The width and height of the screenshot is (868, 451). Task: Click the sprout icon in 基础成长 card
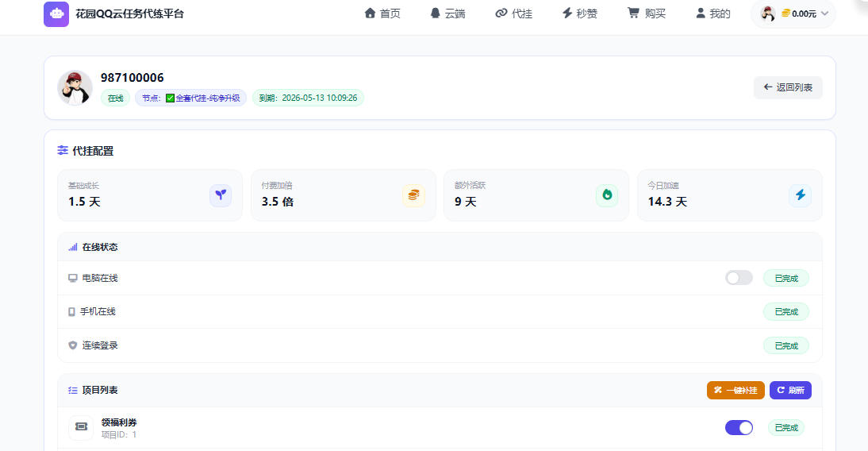click(x=221, y=195)
